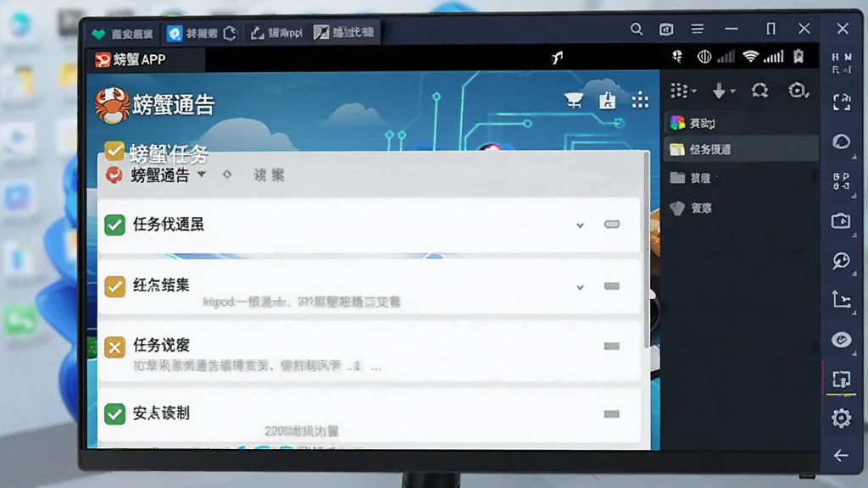The width and height of the screenshot is (868, 488).
Task: Click the battery icon in the Android status bar
Action: pos(798,57)
